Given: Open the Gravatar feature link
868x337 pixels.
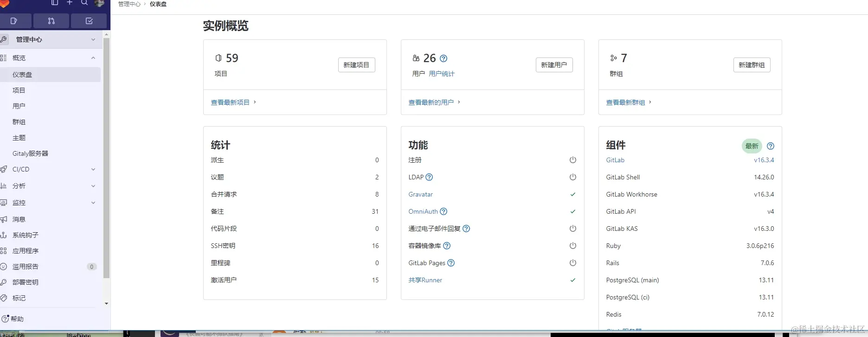Looking at the screenshot, I should 420,194.
